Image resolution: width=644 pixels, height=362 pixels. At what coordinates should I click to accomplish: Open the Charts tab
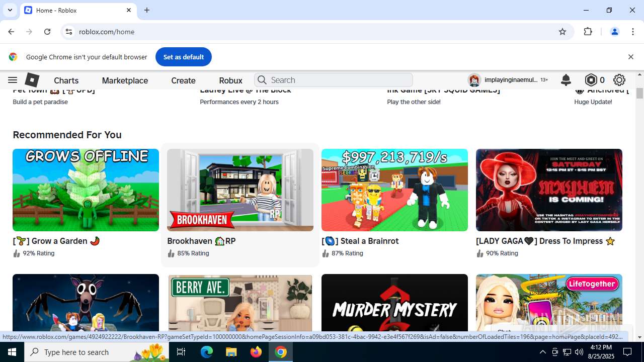point(66,80)
